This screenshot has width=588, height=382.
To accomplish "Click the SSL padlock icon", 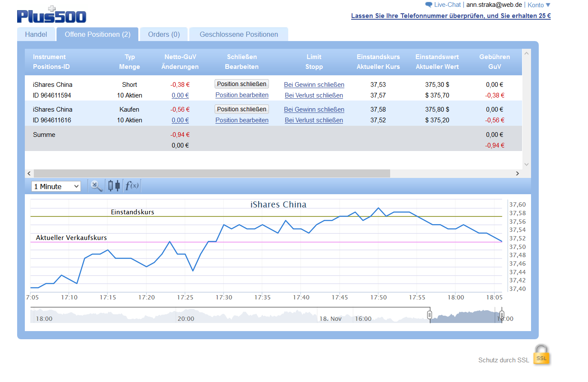I will pos(541,355).
